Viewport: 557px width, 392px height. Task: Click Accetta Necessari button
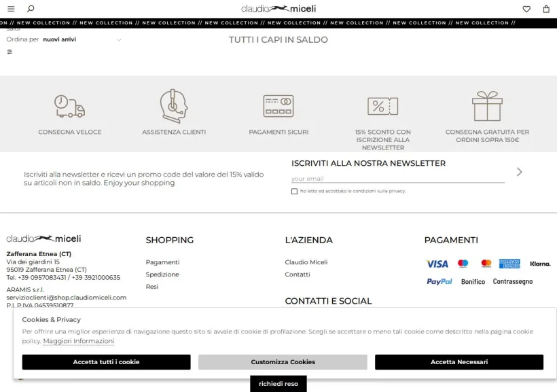(459, 362)
